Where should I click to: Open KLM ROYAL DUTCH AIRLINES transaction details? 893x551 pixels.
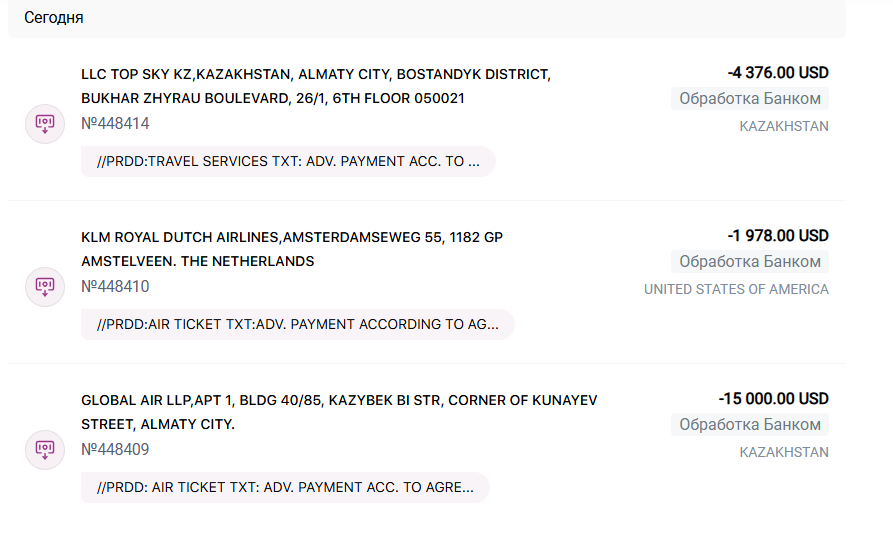(292, 249)
